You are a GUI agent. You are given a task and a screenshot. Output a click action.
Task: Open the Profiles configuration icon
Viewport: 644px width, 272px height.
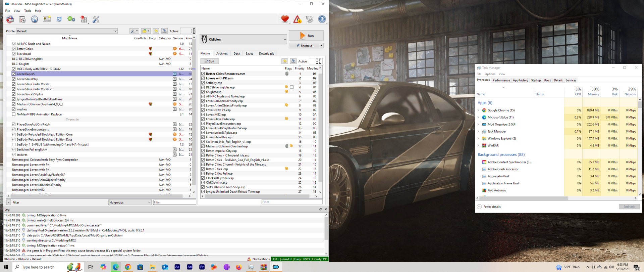click(x=47, y=19)
